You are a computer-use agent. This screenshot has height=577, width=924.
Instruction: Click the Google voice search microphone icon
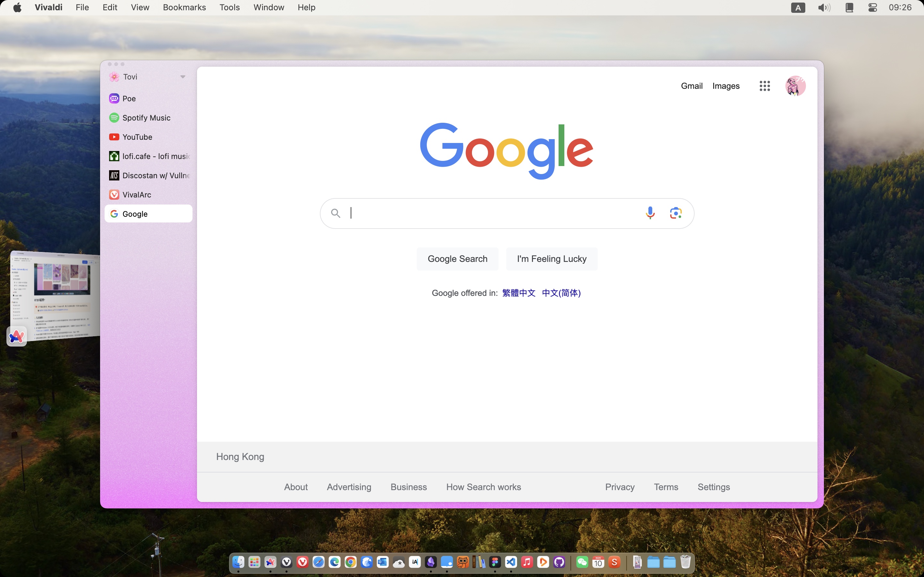pos(650,213)
